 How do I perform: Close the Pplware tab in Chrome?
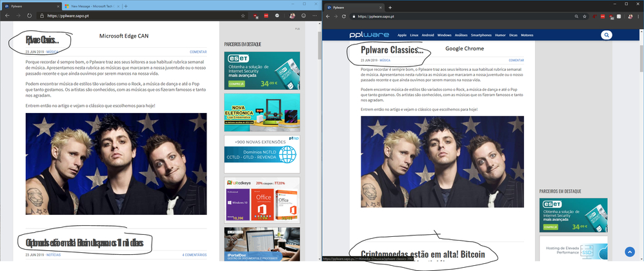coord(381,7)
